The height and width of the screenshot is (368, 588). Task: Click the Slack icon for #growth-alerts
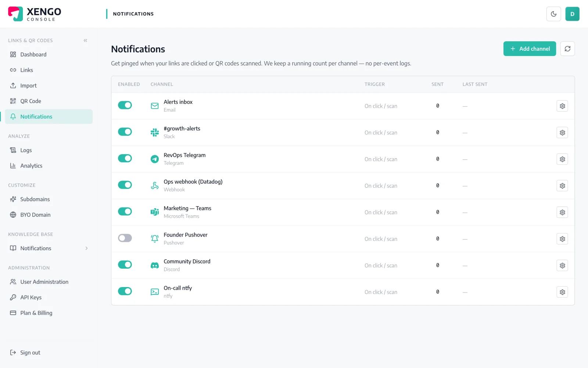pyautogui.click(x=155, y=132)
